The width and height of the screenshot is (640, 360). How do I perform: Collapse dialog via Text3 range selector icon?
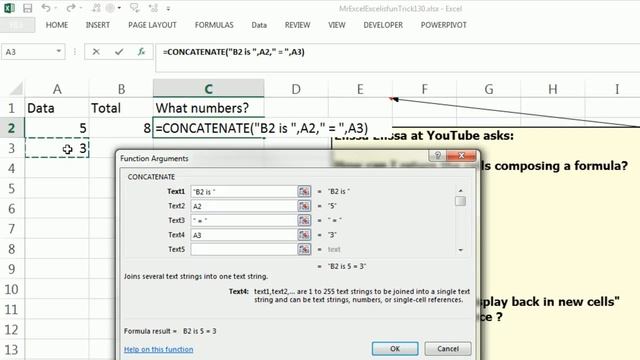(304, 220)
